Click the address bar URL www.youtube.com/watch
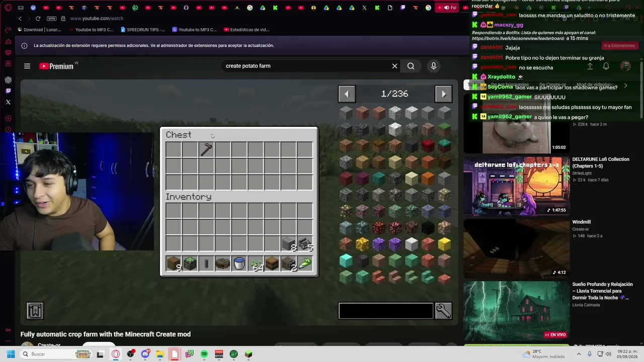 click(x=97, y=19)
